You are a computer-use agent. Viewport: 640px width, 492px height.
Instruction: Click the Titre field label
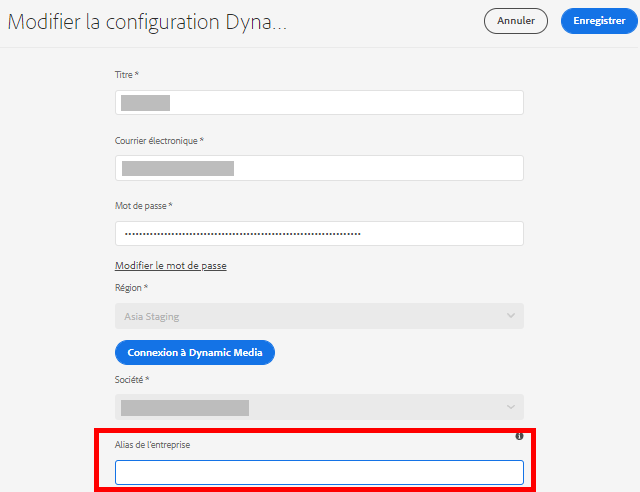coord(127,76)
